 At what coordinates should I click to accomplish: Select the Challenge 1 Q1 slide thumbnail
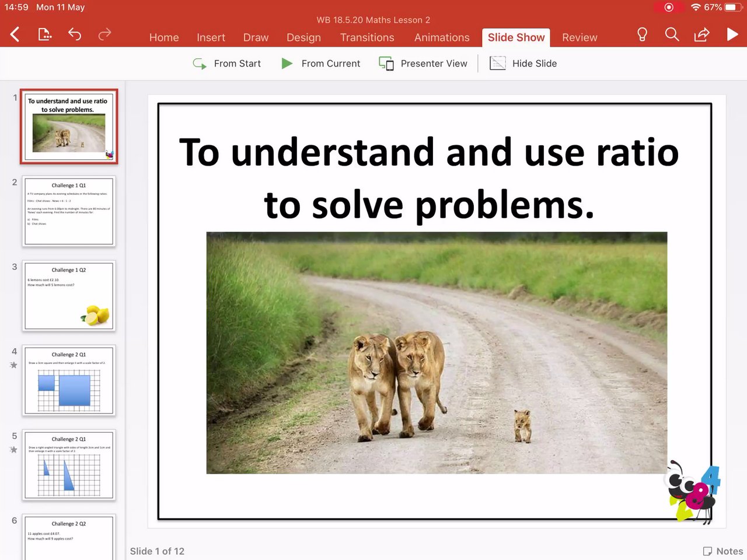pos(69,211)
